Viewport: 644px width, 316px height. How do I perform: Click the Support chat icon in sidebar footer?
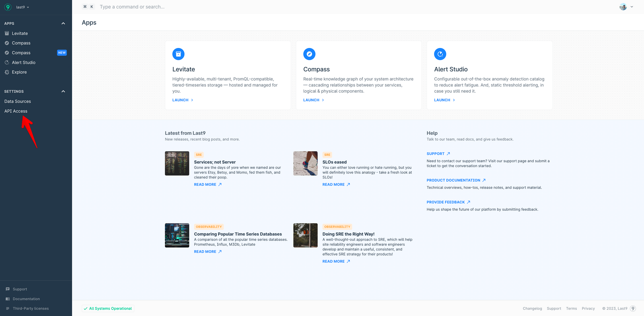click(x=8, y=289)
